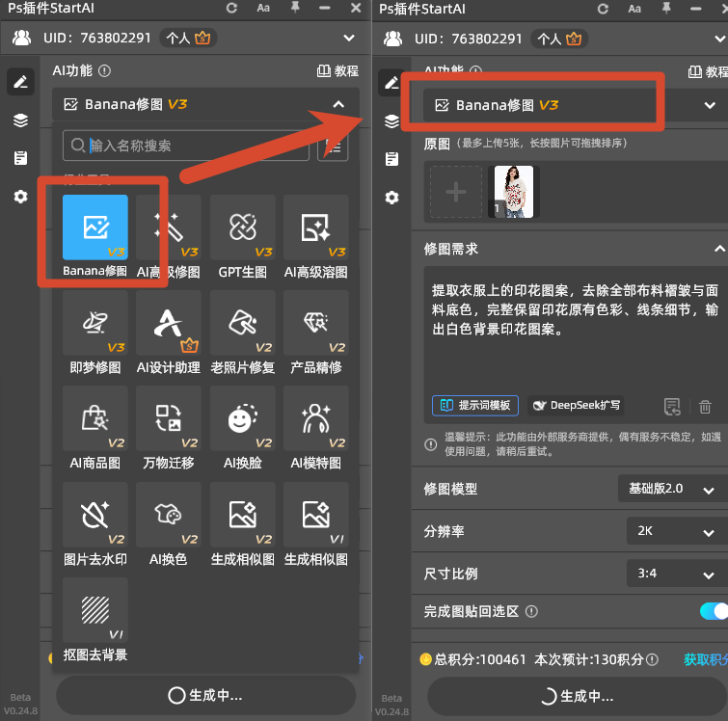Open AI高级溶图 tool
Image resolution: width=728 pixels, height=721 pixels.
[x=315, y=227]
